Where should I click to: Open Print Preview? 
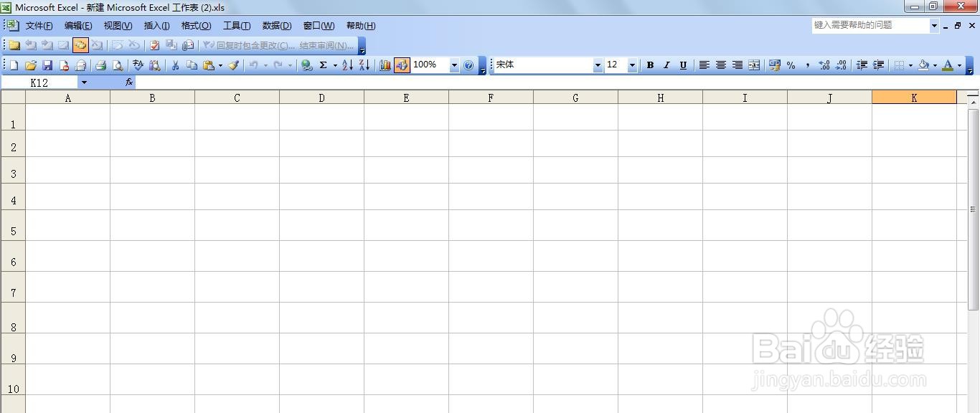coord(118,65)
